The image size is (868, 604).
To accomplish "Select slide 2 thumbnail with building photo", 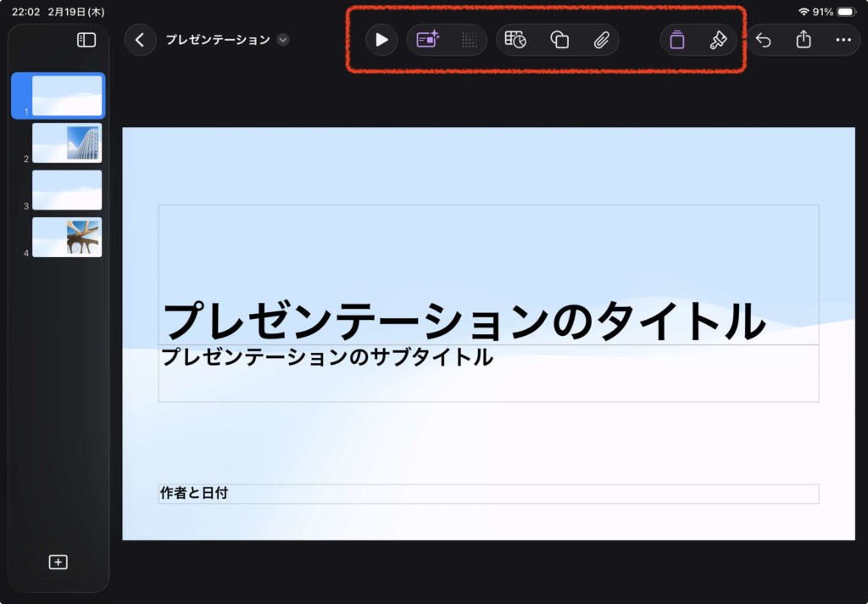I will click(67, 143).
